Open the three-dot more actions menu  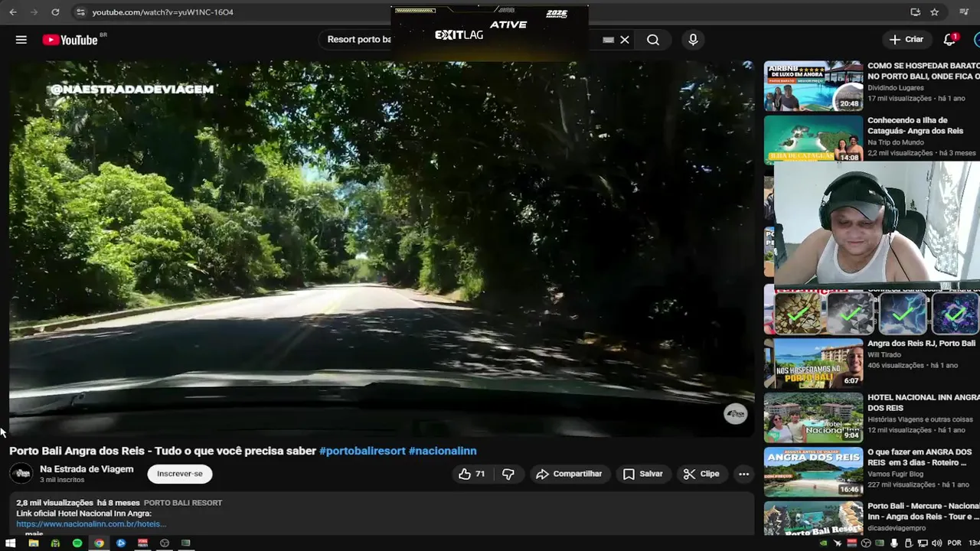click(x=743, y=474)
